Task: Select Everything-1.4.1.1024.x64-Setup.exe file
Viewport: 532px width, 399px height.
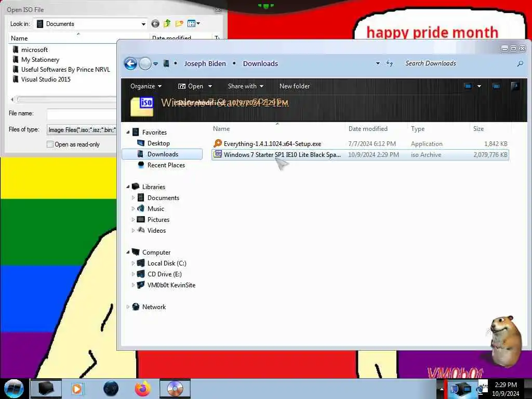Action: coord(360,143)
